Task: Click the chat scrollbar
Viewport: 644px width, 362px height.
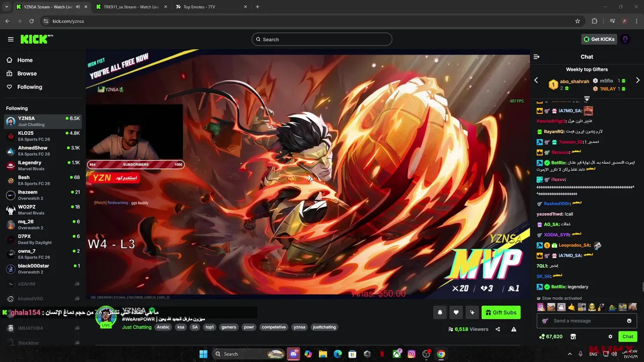Action: pyautogui.click(x=642, y=287)
